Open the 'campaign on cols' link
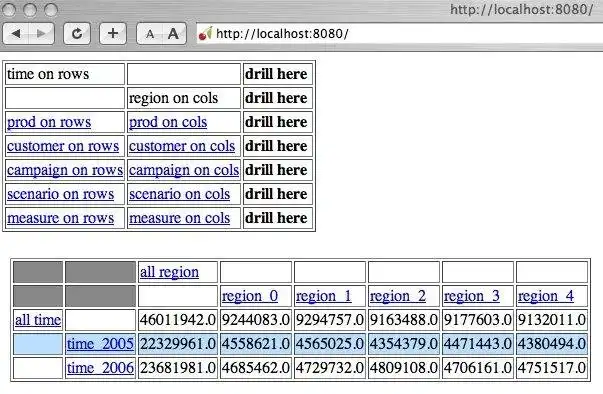 click(x=184, y=170)
